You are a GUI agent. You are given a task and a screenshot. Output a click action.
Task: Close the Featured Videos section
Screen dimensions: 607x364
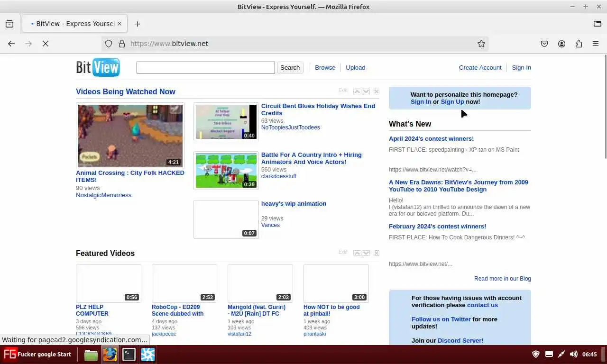[376, 253]
